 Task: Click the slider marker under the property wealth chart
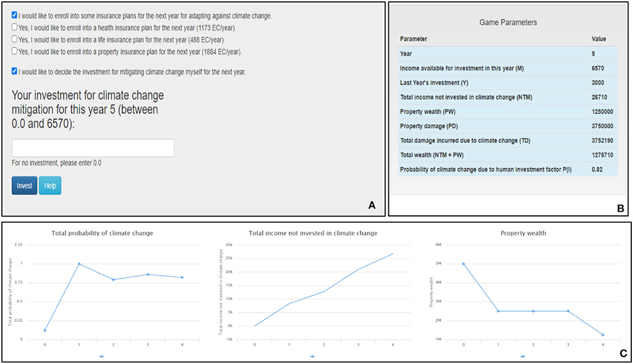click(x=523, y=355)
